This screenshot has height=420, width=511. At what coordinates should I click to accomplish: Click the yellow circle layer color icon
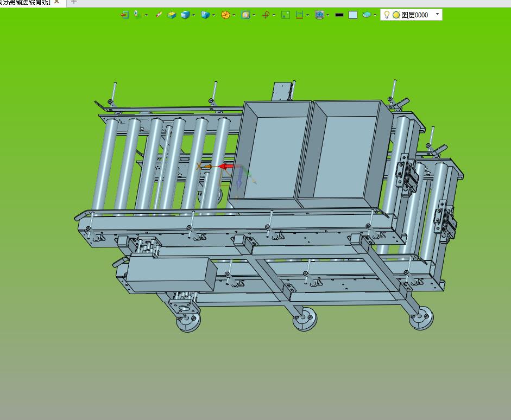pyautogui.click(x=396, y=15)
